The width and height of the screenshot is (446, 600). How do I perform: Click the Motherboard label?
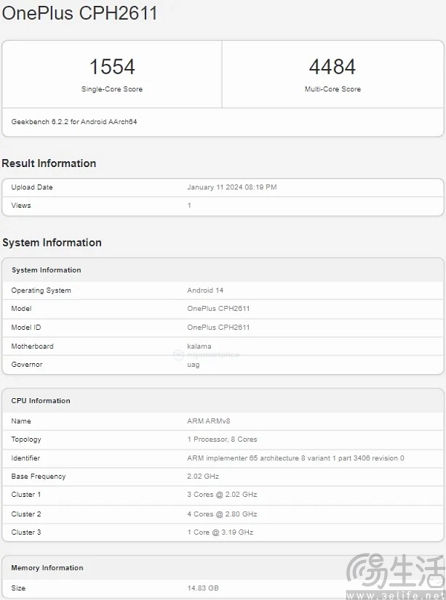(32, 346)
